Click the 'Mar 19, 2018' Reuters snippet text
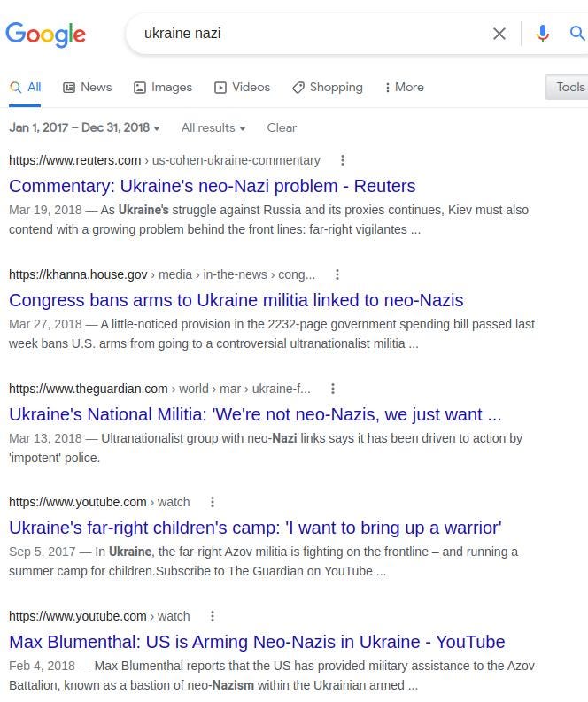 268,220
